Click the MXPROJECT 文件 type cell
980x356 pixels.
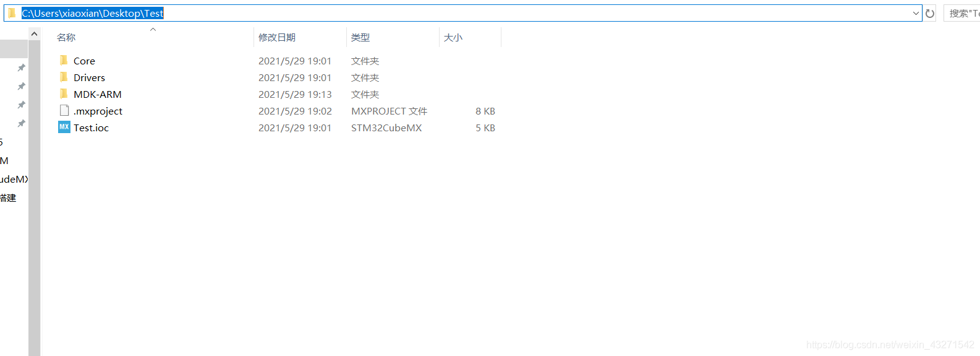click(389, 111)
